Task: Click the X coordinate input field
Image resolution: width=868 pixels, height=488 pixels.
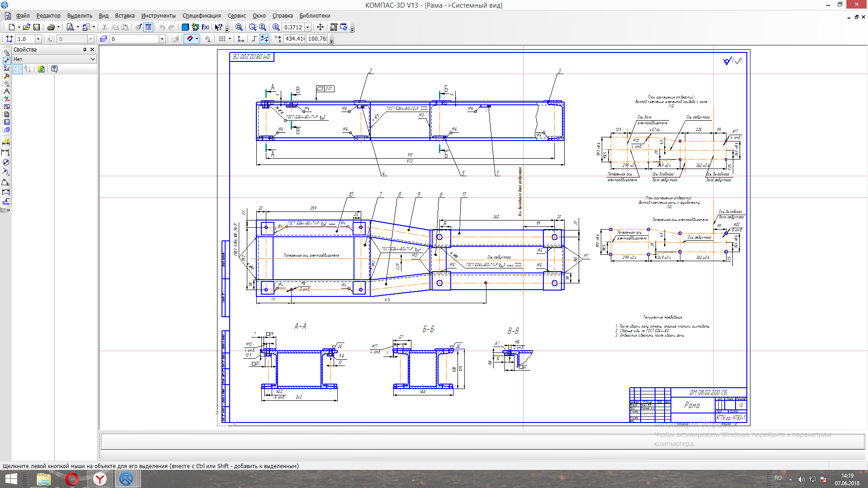Action: 294,39
